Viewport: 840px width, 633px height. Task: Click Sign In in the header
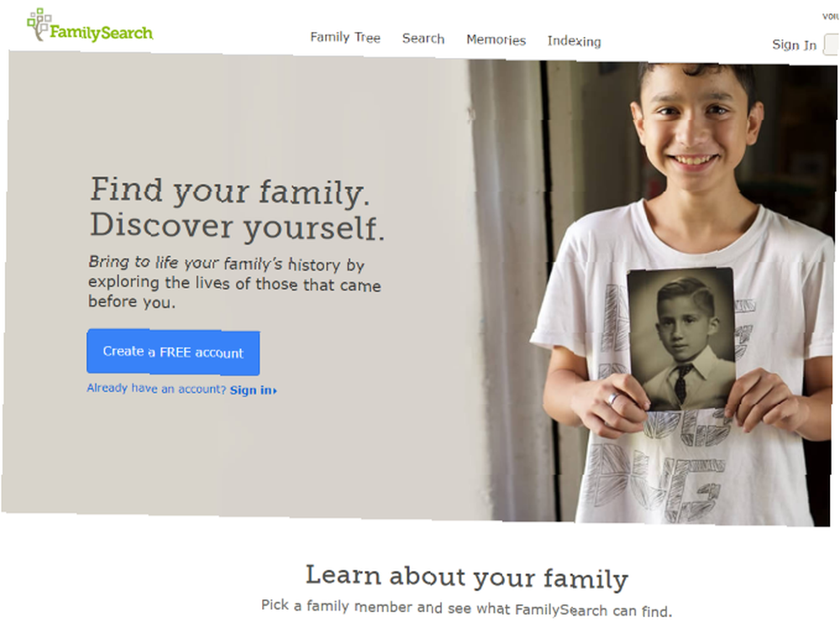click(794, 45)
